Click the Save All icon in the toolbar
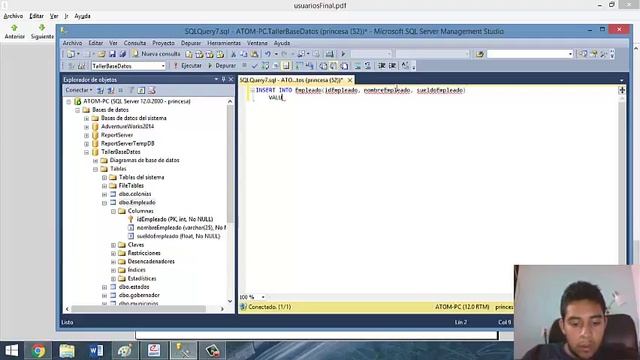Image resolution: width=640 pixels, height=360 pixels. click(x=122, y=54)
